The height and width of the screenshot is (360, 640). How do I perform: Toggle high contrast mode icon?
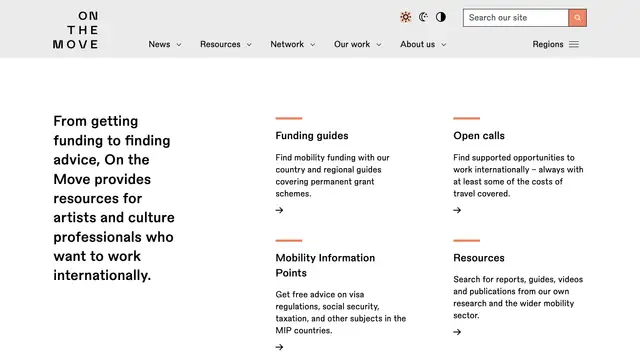pyautogui.click(x=441, y=17)
